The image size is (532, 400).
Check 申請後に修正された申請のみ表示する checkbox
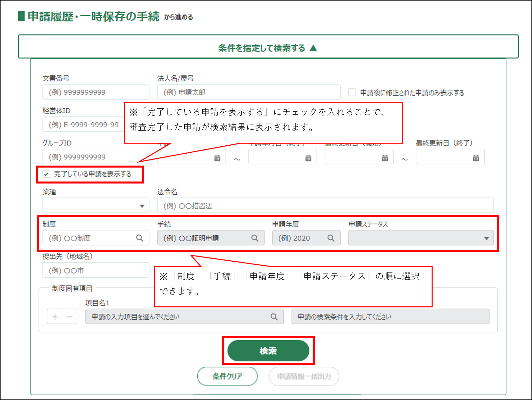point(352,92)
